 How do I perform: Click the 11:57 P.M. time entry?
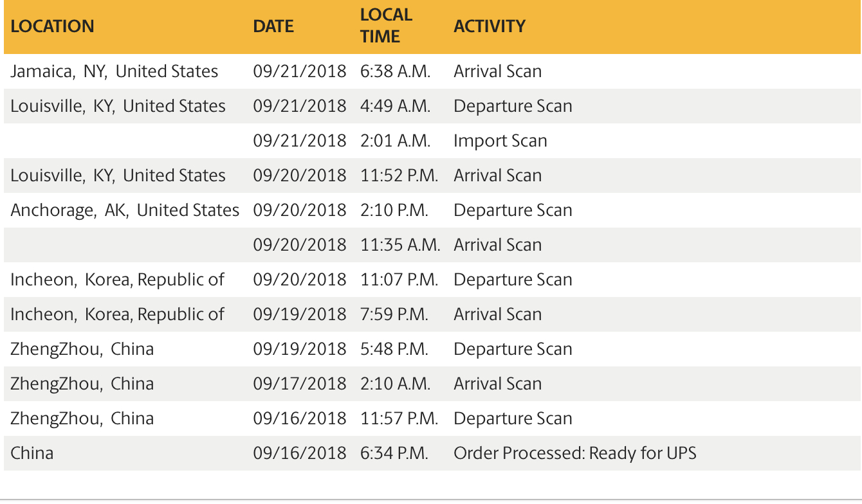tap(399, 419)
